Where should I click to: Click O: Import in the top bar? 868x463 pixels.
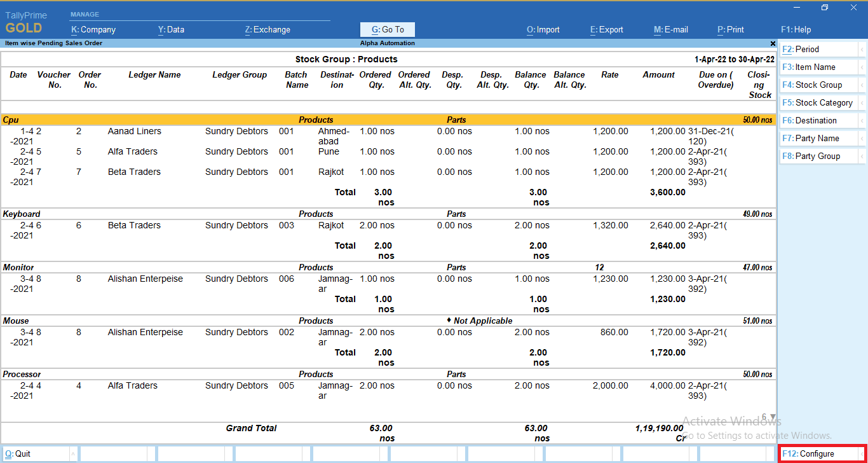coord(543,29)
